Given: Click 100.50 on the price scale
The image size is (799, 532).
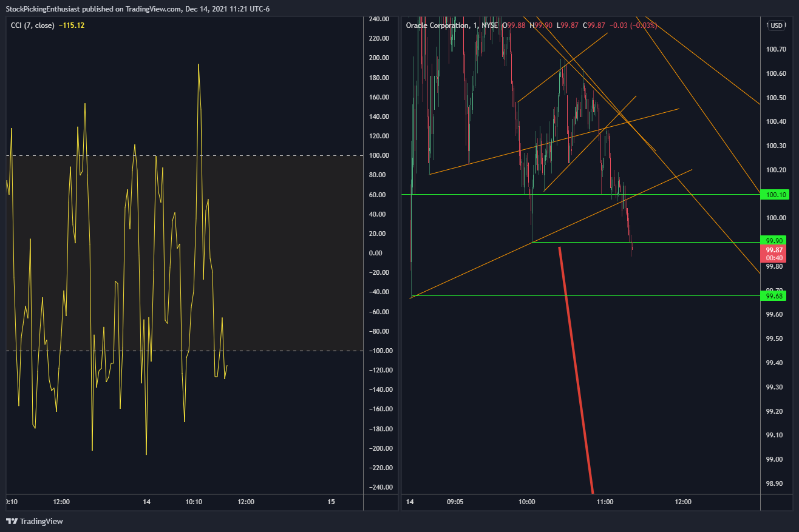Looking at the screenshot, I should click(x=775, y=98).
